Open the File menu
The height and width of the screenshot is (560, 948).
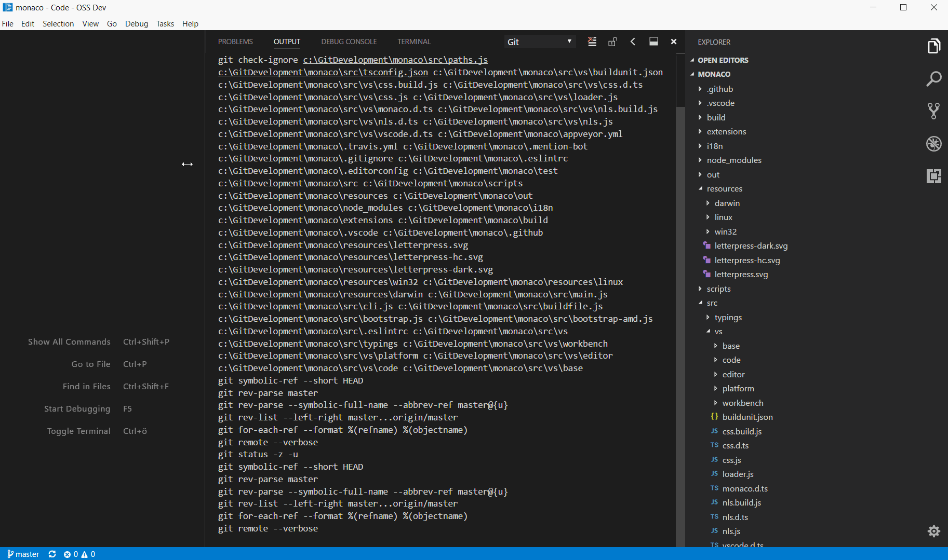click(x=8, y=23)
